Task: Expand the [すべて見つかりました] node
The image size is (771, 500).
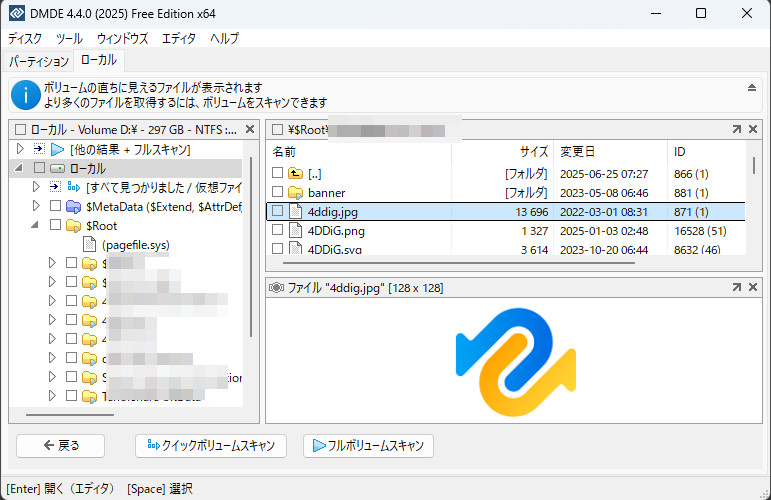Action: coord(36,187)
